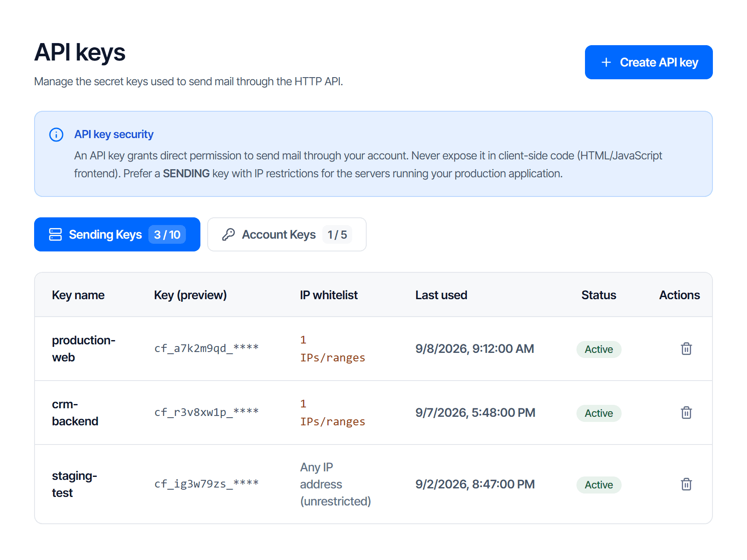Click the IP whitelist column header
This screenshot has height=560, width=747.
coord(329,295)
